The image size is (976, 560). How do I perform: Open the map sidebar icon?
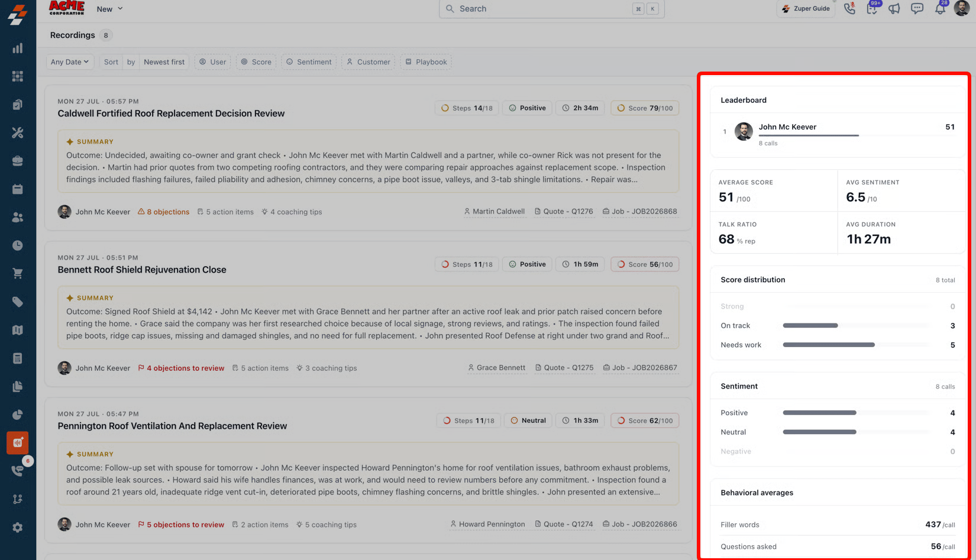(18, 330)
